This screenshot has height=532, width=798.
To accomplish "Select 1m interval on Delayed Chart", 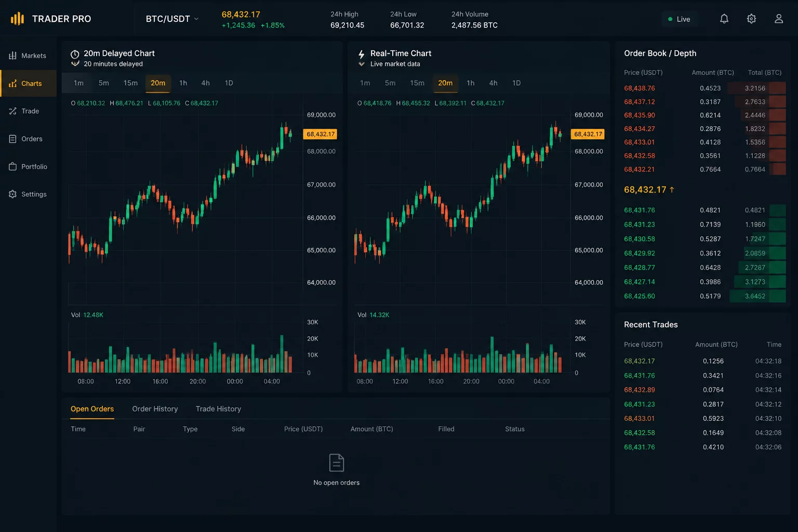I will coord(78,83).
